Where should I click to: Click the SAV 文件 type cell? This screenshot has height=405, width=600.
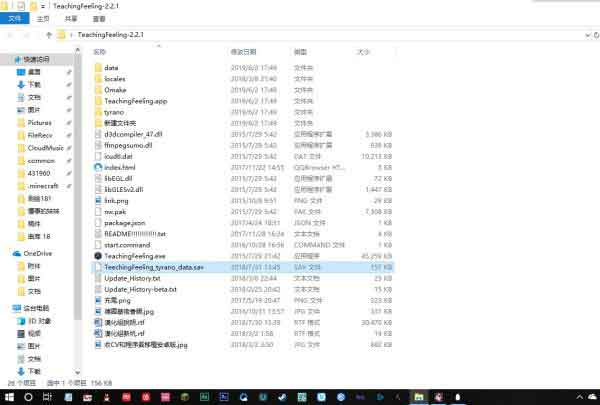coord(307,267)
